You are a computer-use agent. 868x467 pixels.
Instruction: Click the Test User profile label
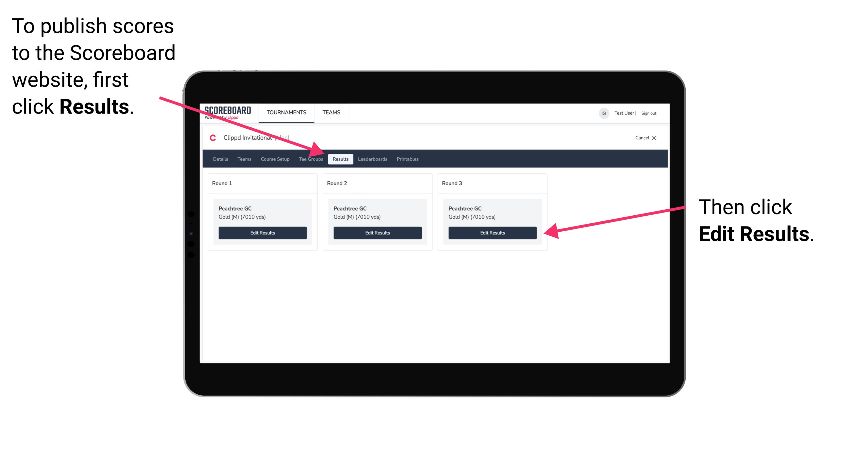[x=626, y=112]
